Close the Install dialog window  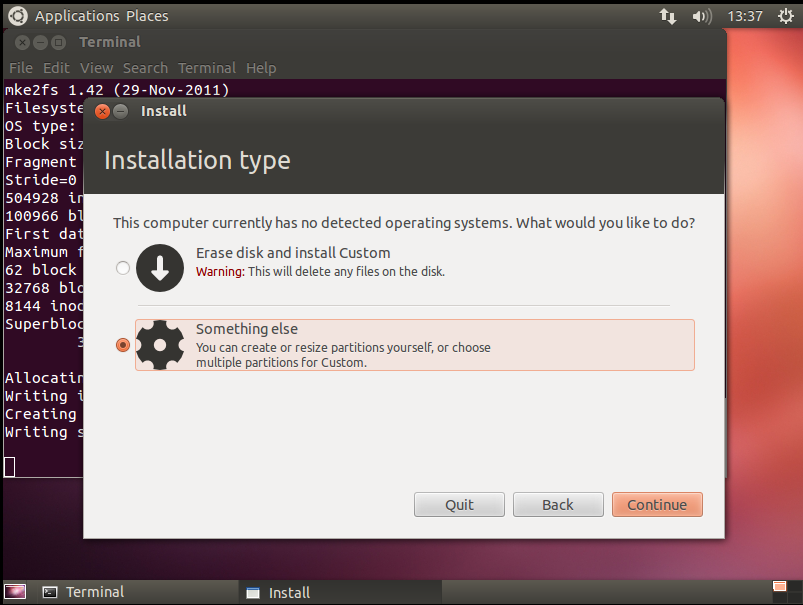[x=101, y=111]
